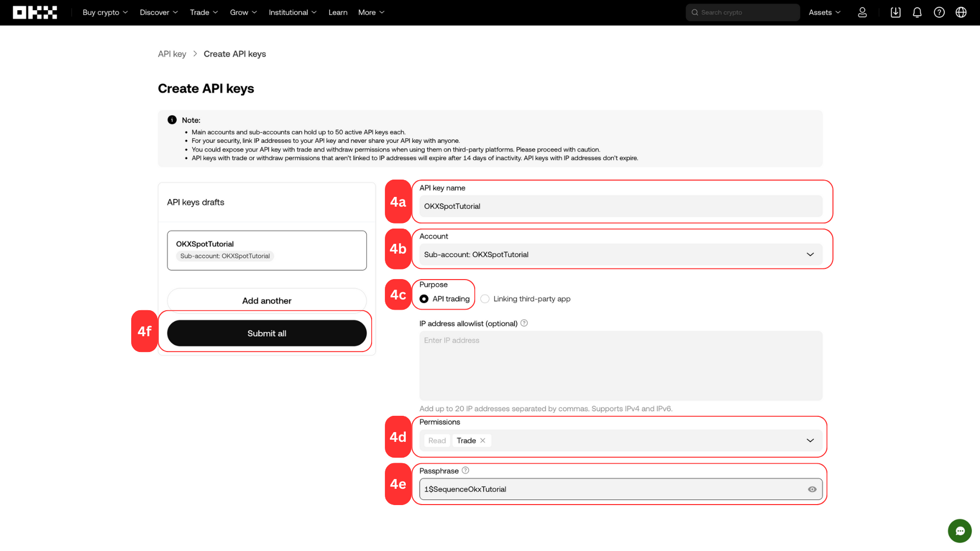Click the API keys drafts heading

point(195,203)
